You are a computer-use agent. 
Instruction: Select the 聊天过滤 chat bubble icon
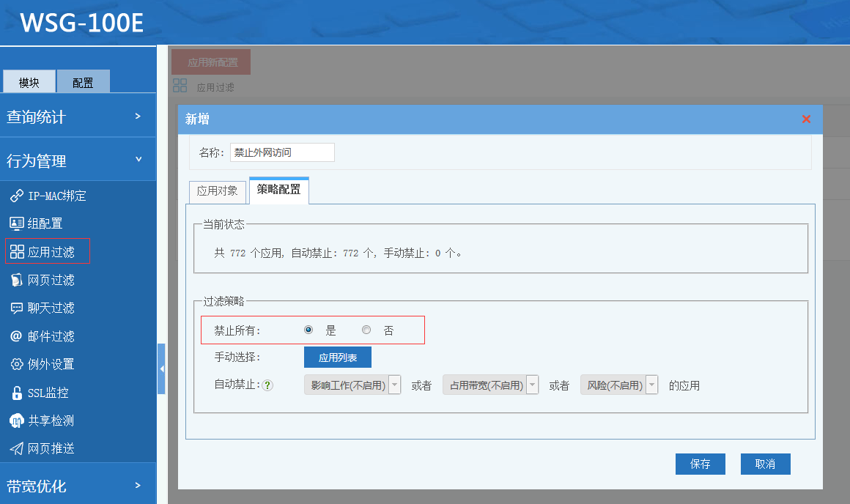(16, 308)
